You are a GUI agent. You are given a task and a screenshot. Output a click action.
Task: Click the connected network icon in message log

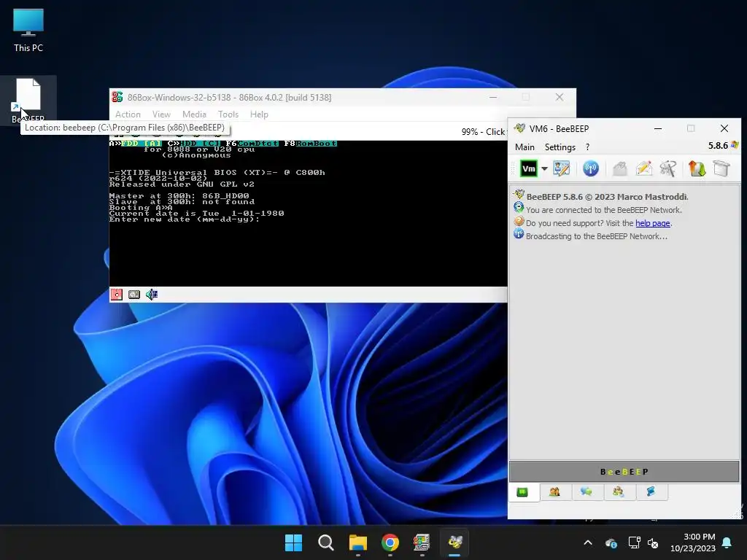[x=519, y=208]
